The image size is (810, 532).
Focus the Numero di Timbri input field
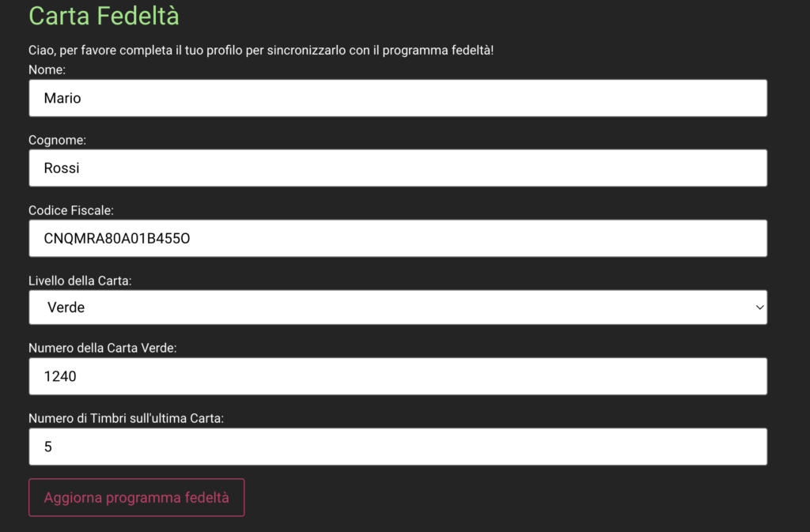click(x=397, y=447)
